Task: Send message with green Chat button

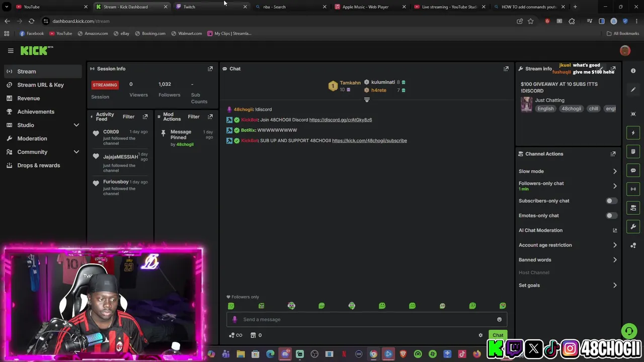Action: 498,335
